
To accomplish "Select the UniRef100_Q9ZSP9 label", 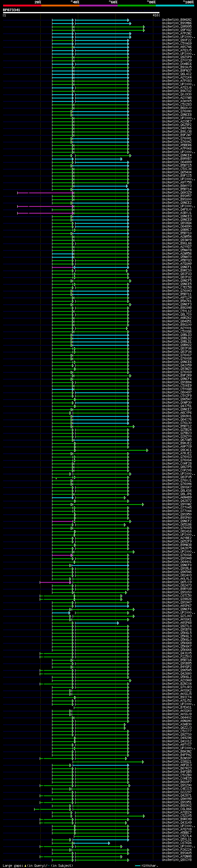I will coord(177,57).
